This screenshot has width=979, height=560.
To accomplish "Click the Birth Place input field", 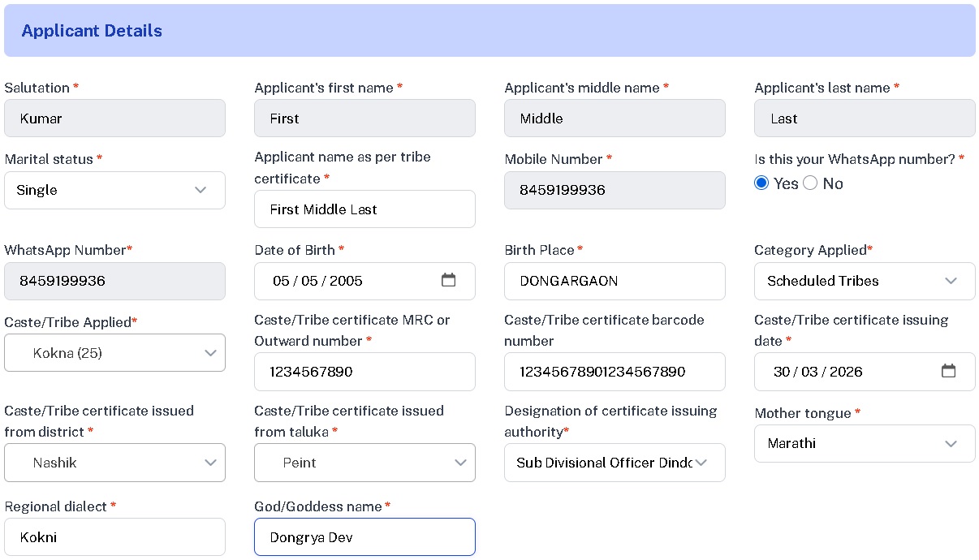I will click(615, 281).
